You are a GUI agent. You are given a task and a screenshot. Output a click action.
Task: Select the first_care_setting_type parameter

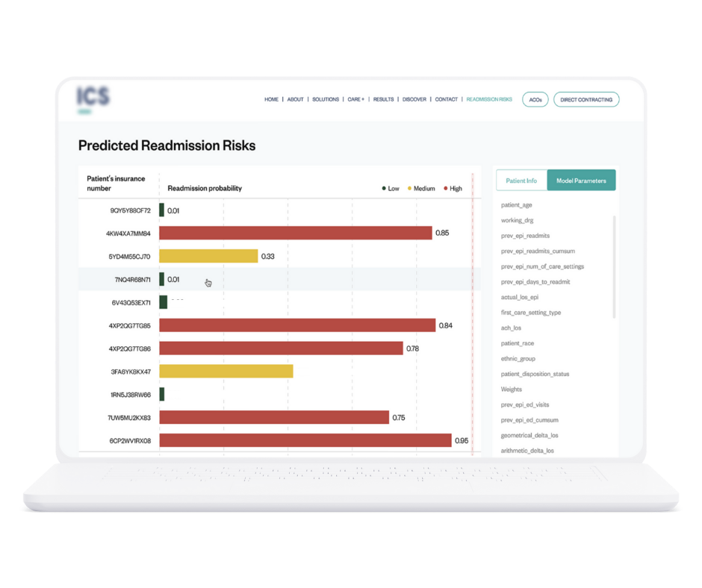[x=530, y=313]
